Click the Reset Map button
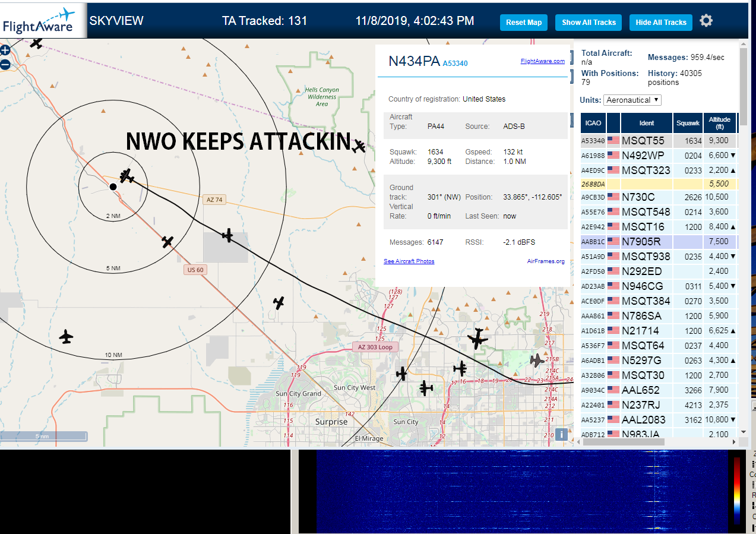 [524, 23]
